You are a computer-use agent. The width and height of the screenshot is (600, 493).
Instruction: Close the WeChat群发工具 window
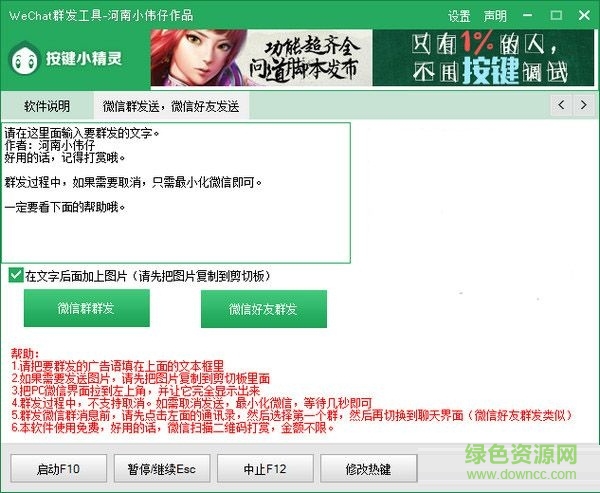point(584,15)
